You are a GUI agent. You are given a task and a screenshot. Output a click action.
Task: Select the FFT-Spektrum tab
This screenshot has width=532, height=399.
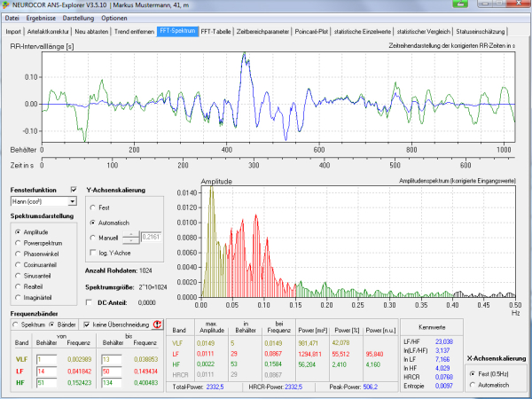coord(177,31)
